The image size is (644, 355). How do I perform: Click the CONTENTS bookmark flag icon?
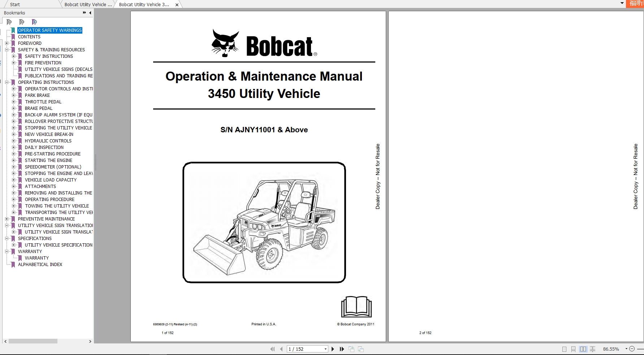click(13, 37)
